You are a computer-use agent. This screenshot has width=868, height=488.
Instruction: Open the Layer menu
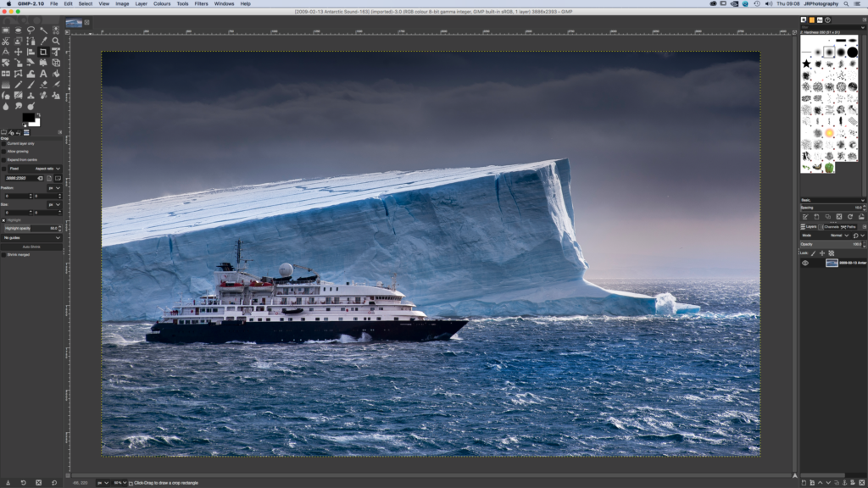[142, 3]
